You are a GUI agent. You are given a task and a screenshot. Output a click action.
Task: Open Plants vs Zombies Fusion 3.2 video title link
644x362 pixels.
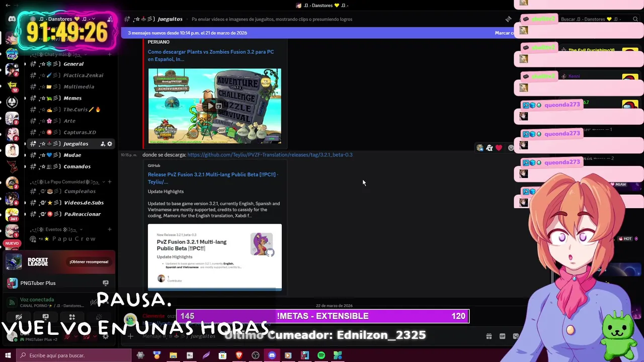point(211,55)
